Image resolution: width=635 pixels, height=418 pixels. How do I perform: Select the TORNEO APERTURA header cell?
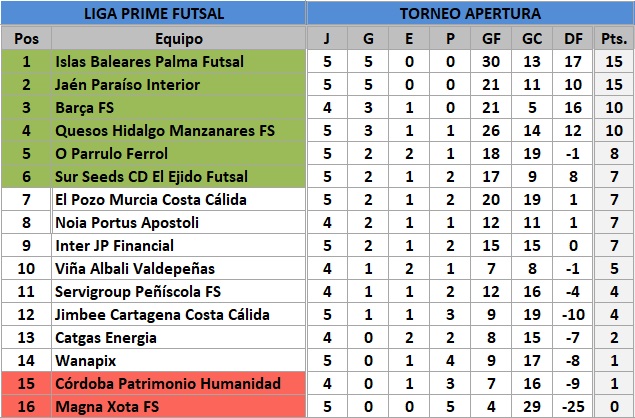coord(470,13)
